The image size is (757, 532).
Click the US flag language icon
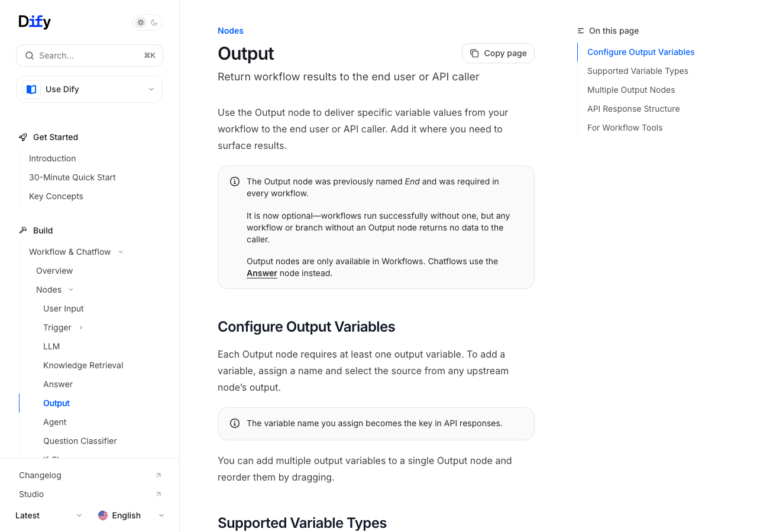[103, 515]
